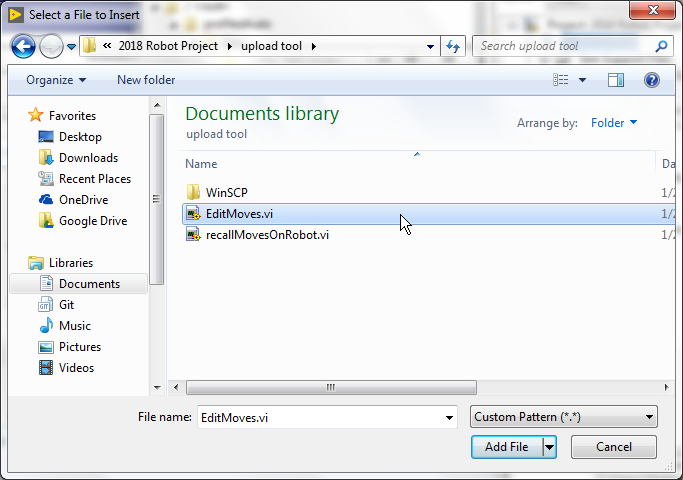Click the Add File button

506,447
